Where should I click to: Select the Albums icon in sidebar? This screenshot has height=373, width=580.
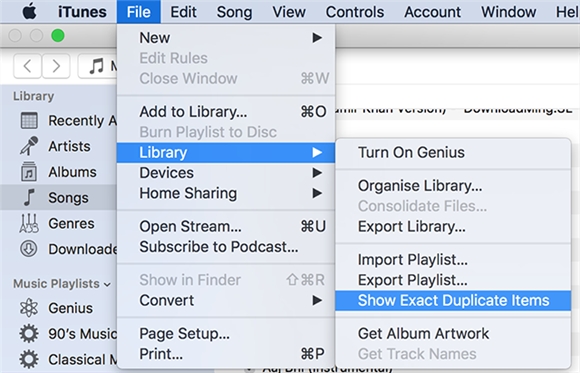29,172
